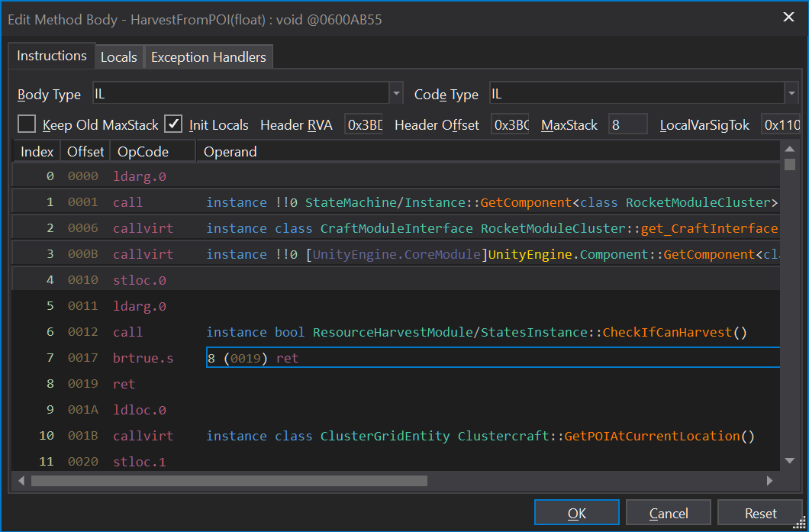The width and height of the screenshot is (809, 532).
Task: Enable the Keep Old MaxStack checkbox
Action: click(x=27, y=124)
